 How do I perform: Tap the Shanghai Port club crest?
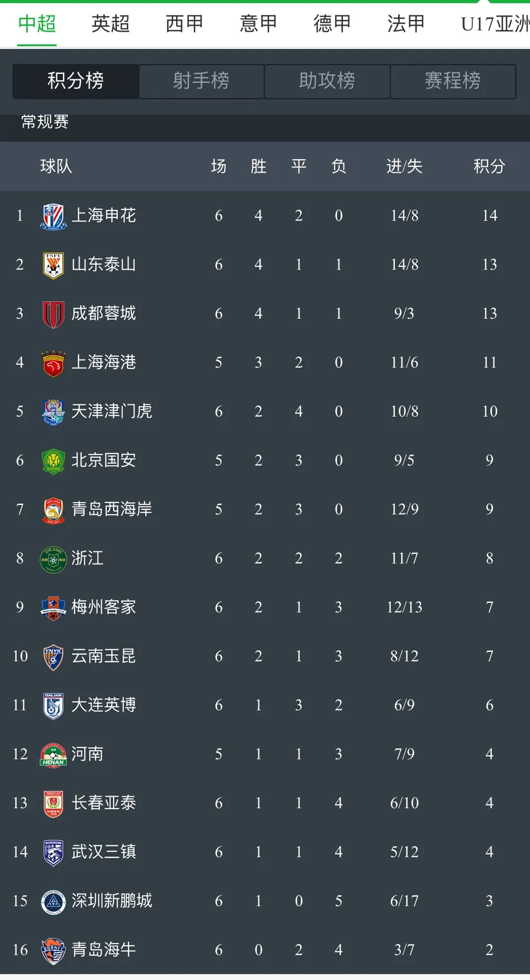(x=54, y=363)
